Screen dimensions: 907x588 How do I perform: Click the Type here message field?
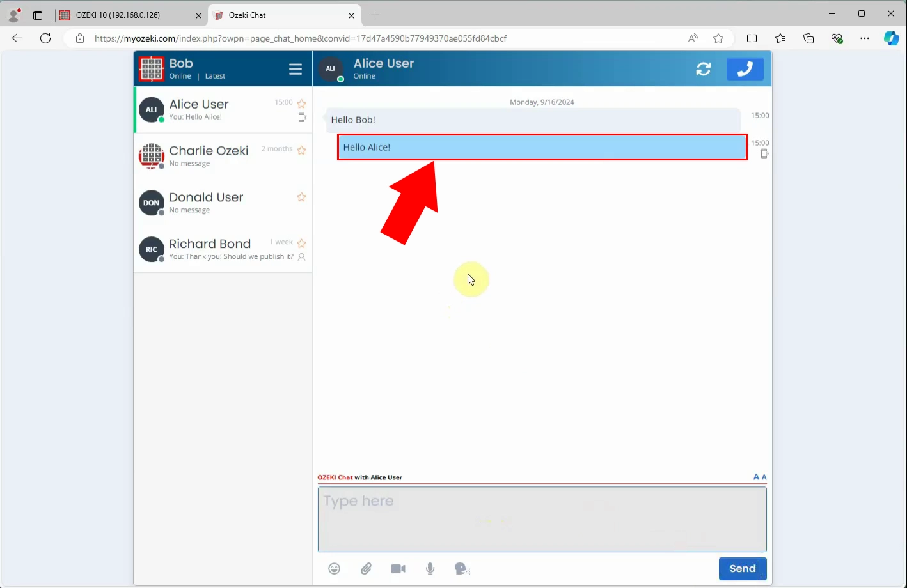click(542, 519)
